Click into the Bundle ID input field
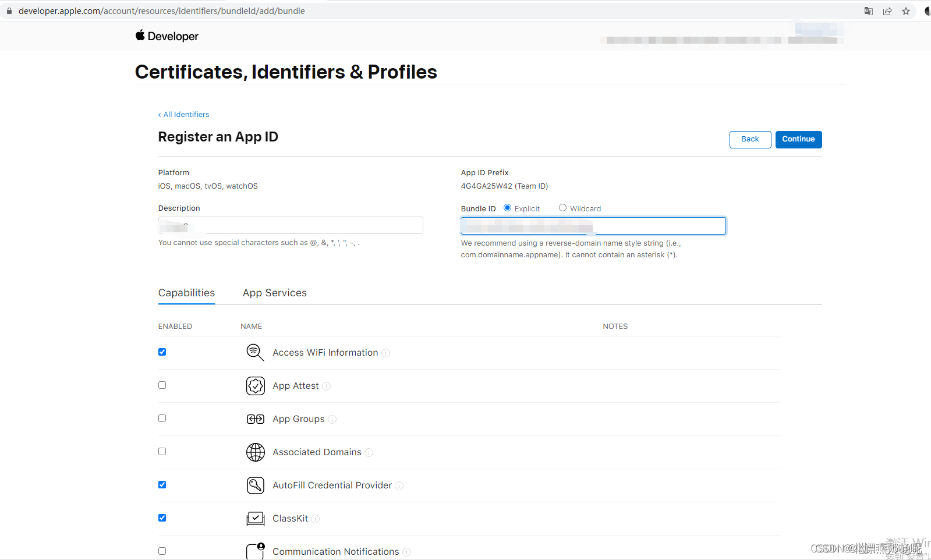This screenshot has width=931, height=560. coord(593,226)
